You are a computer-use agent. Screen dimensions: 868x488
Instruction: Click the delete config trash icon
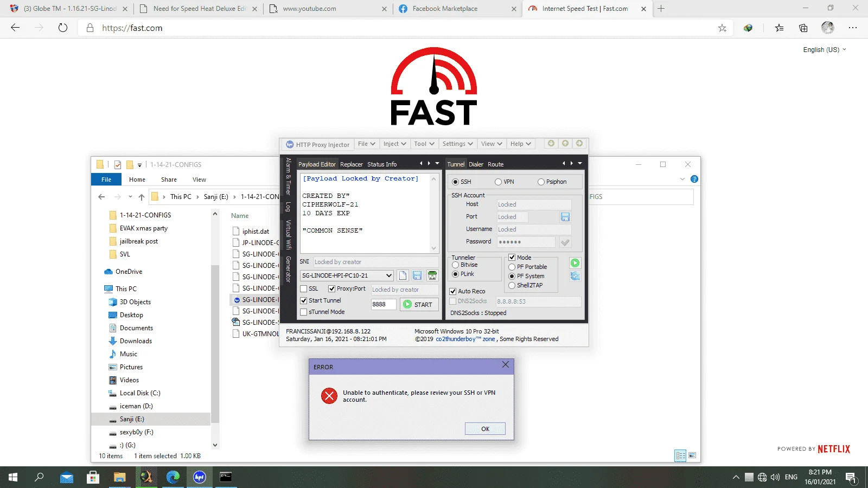tap(432, 275)
